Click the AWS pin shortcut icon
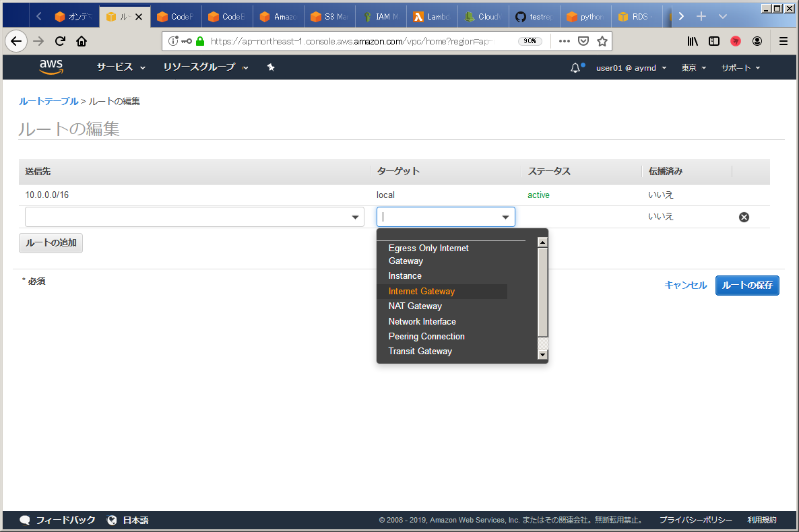The image size is (799, 532). click(x=271, y=67)
